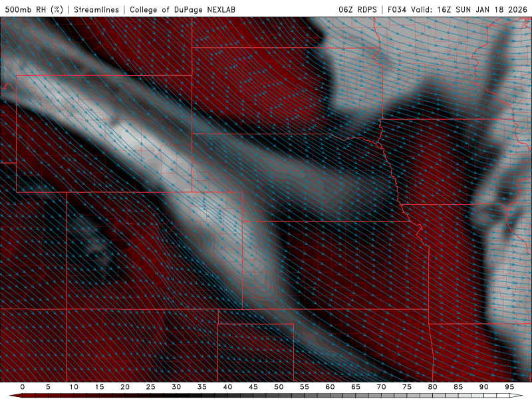Click the "40" scale value

click(227, 387)
